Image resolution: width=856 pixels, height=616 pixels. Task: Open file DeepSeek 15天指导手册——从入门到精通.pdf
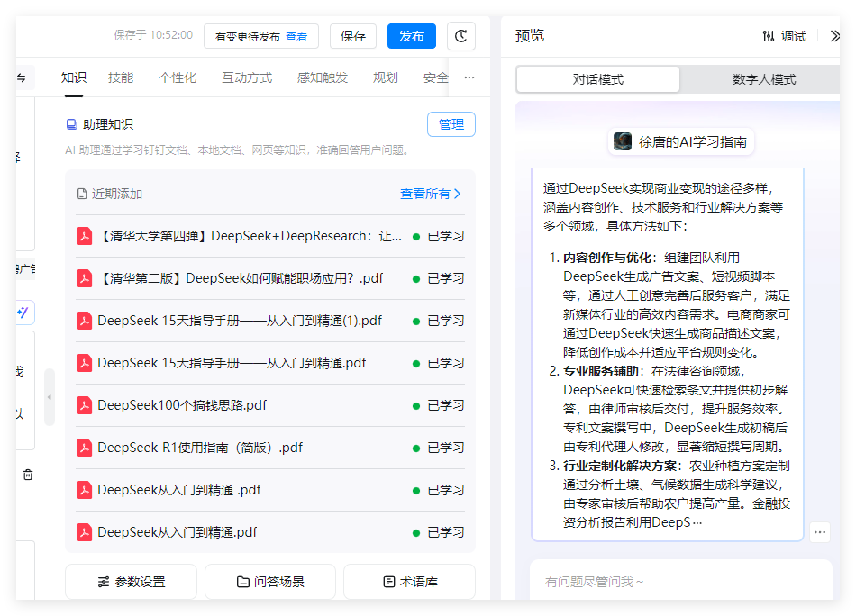pos(270,363)
